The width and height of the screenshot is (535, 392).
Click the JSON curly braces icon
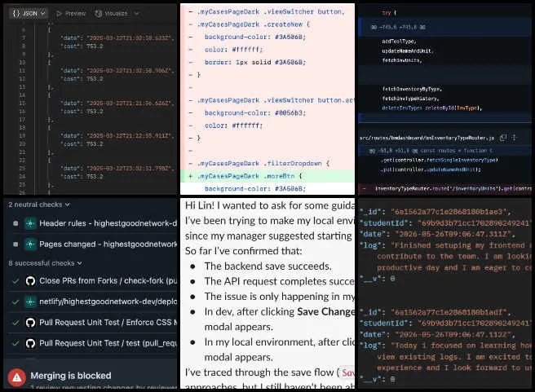click(x=16, y=13)
